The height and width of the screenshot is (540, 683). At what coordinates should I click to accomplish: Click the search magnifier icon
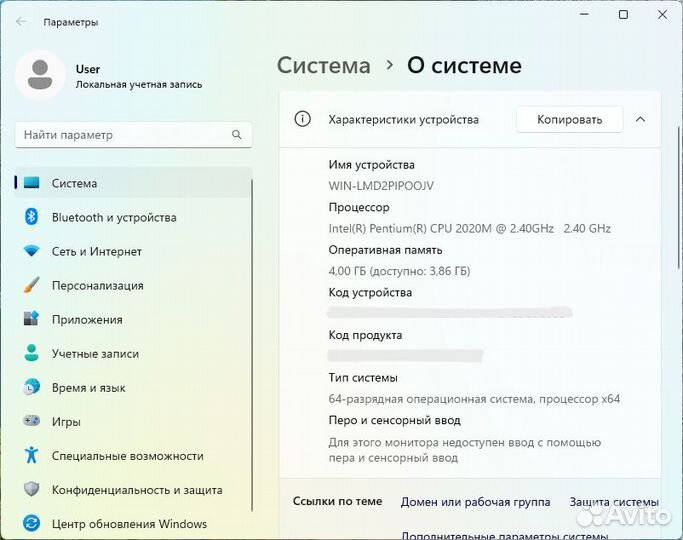pos(237,135)
